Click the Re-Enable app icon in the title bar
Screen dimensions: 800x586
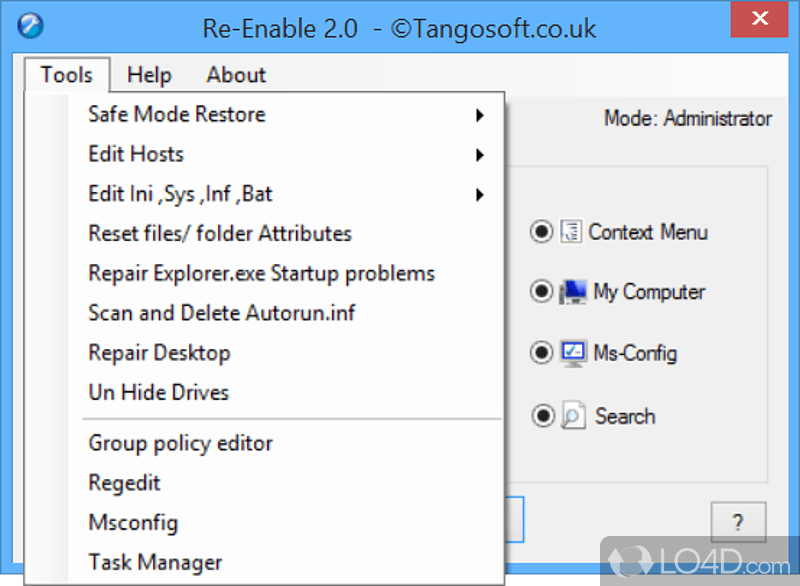click(x=30, y=24)
